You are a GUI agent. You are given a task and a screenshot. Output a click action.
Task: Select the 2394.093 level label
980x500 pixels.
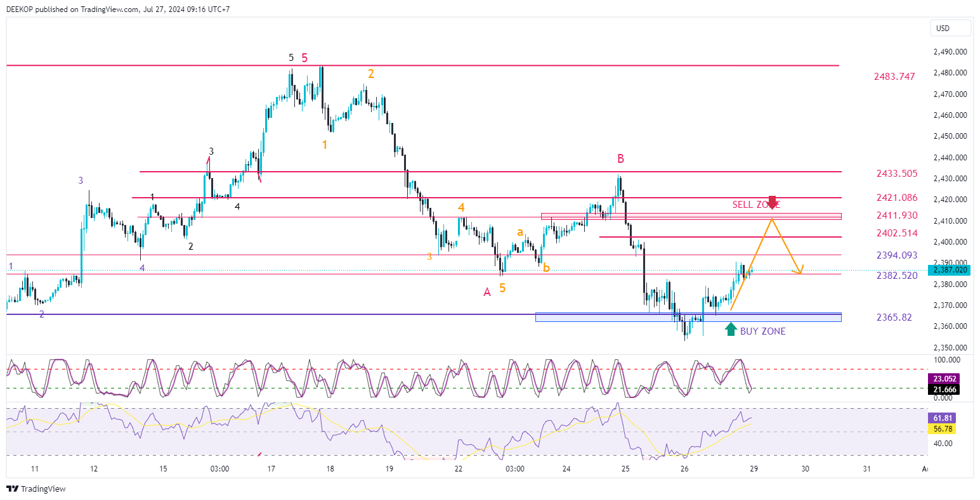tap(897, 255)
